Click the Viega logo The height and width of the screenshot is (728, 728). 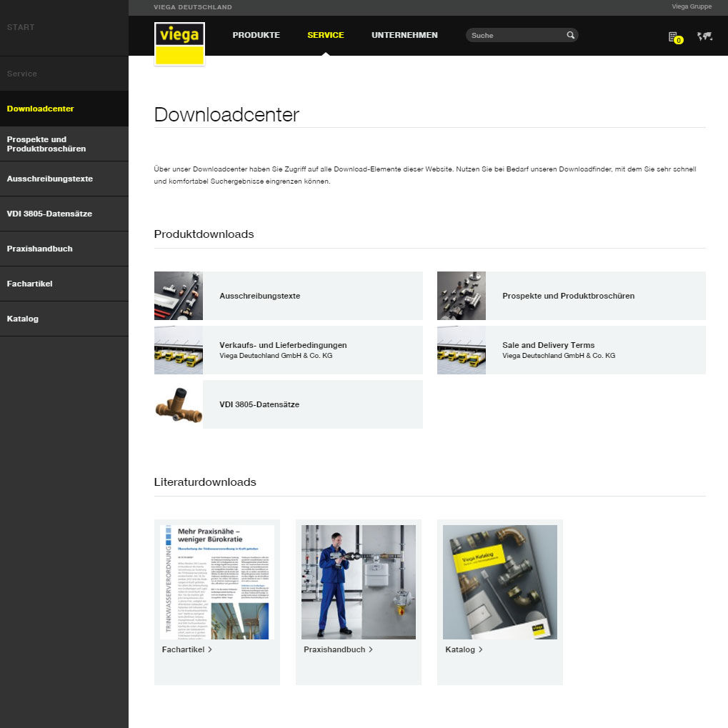(179, 44)
